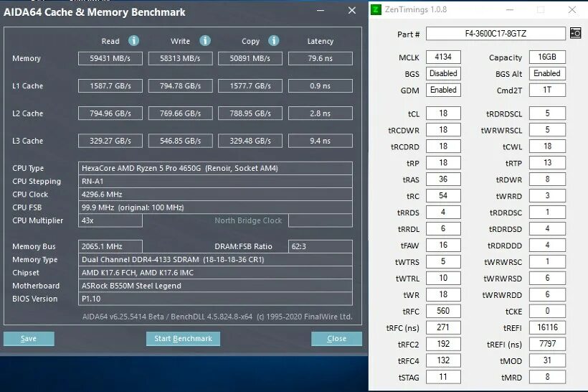
Task: Click the BGS value Disabled
Action: point(443,74)
